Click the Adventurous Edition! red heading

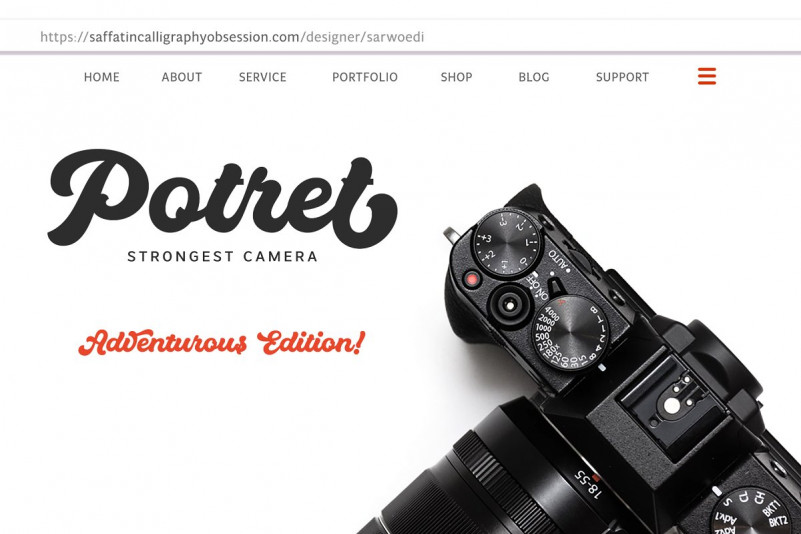tap(222, 342)
